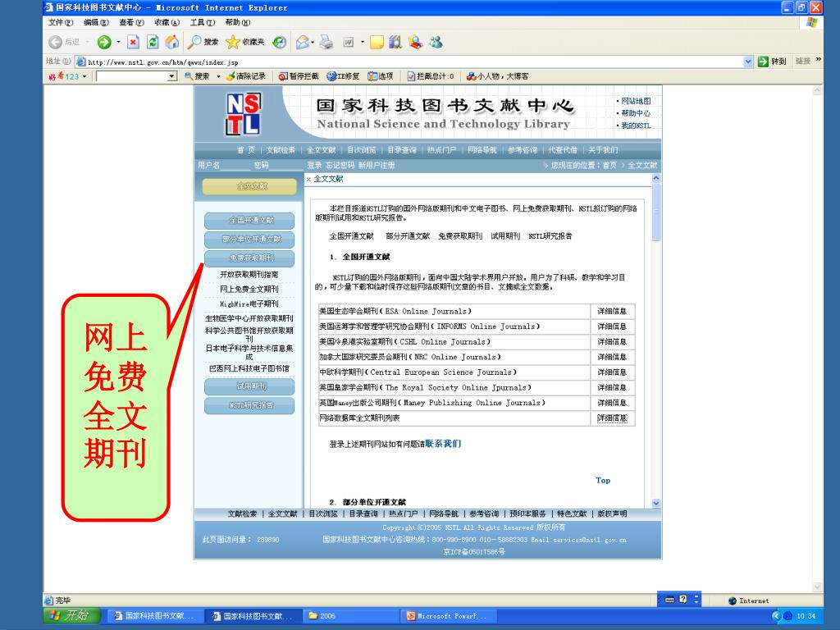Screen dimensions: 840x630
Task: Open the 文件 menu
Action: pyautogui.click(x=61, y=22)
